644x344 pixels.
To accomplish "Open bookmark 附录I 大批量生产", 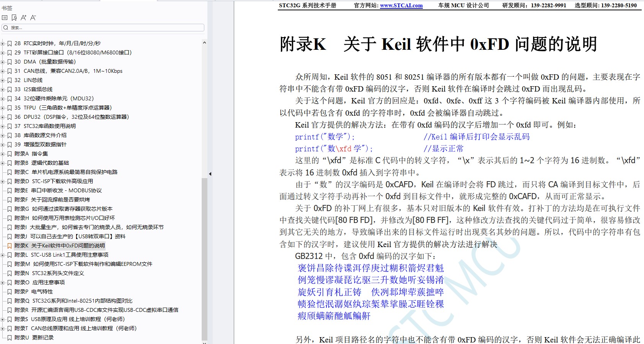I will point(89,227).
